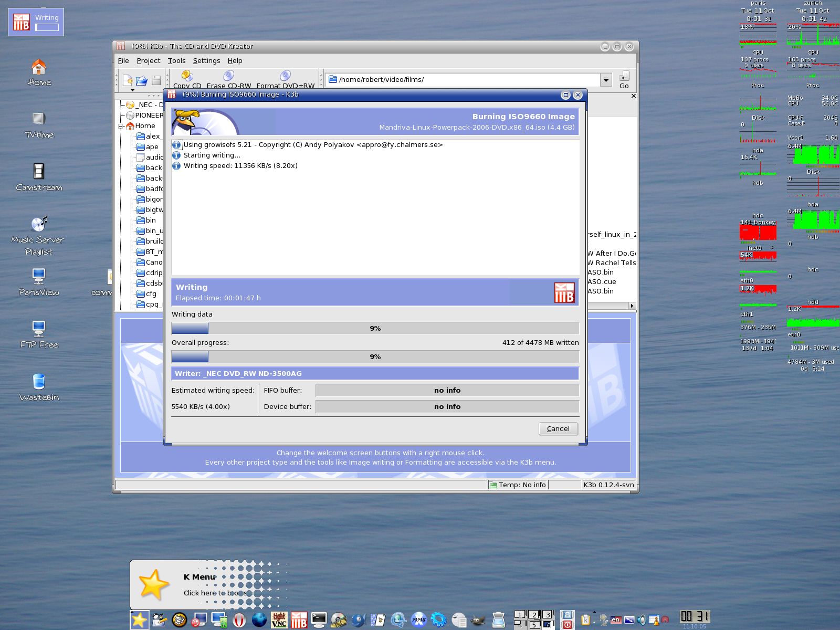
Task: Click the MMS icon in the taskbar
Action: pyautogui.click(x=418, y=621)
